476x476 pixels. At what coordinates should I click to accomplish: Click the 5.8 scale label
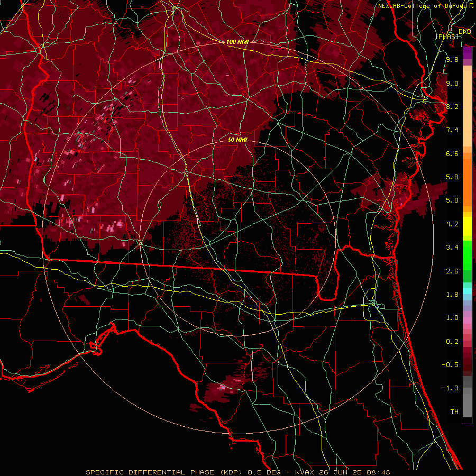(452, 177)
